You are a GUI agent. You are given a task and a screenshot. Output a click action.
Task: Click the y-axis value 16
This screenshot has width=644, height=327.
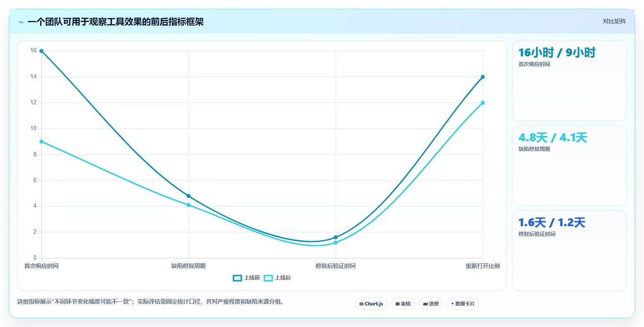point(33,51)
